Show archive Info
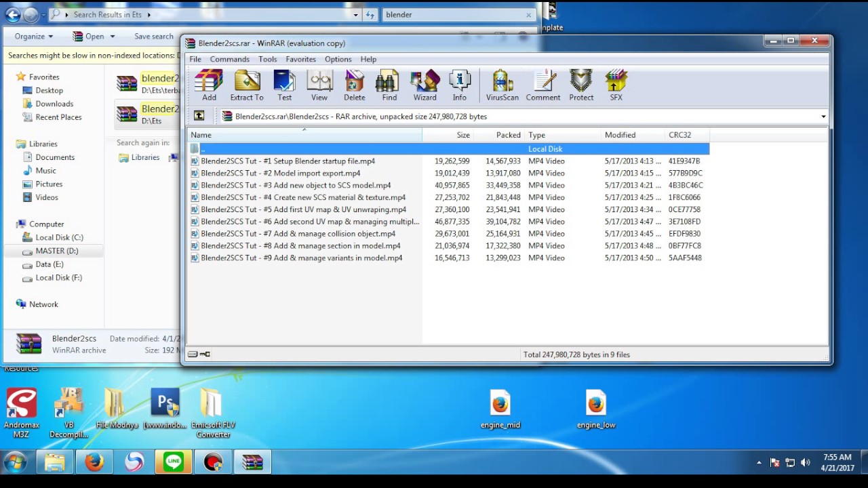The height and width of the screenshot is (488, 868). click(460, 85)
